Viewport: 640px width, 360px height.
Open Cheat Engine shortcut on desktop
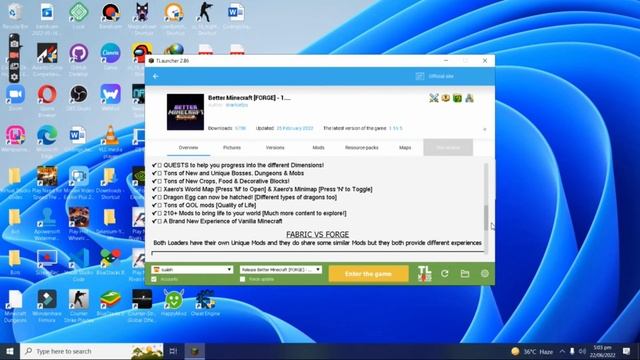(205, 303)
